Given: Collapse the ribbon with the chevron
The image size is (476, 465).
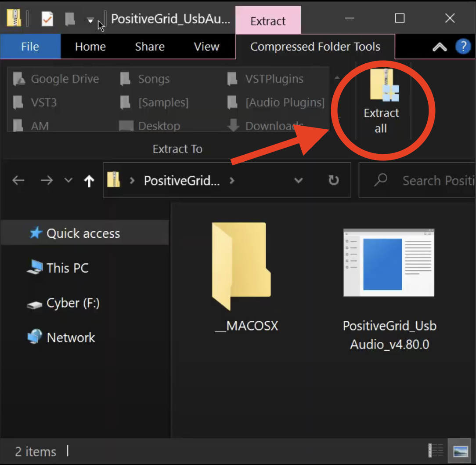Looking at the screenshot, I should [x=439, y=47].
